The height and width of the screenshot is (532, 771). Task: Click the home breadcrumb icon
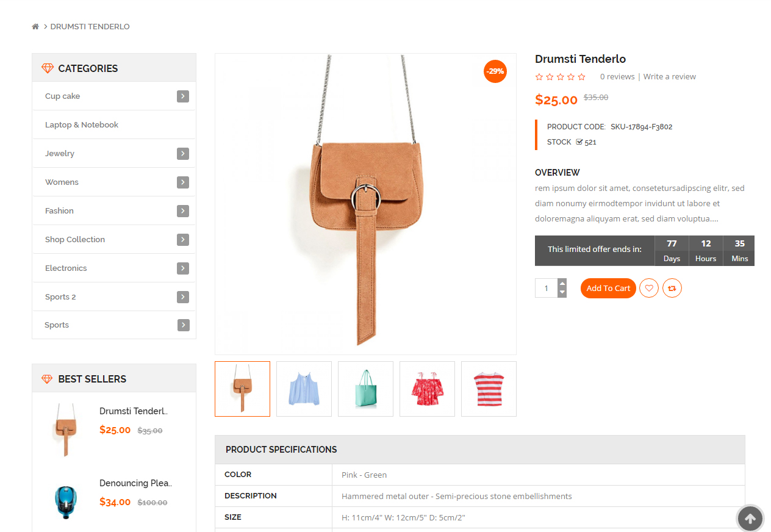pos(35,27)
